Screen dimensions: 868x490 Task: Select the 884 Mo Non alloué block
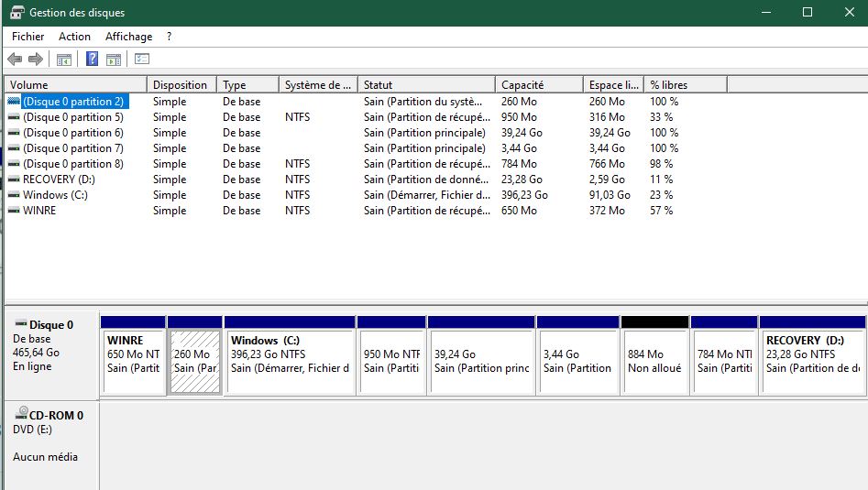654,355
